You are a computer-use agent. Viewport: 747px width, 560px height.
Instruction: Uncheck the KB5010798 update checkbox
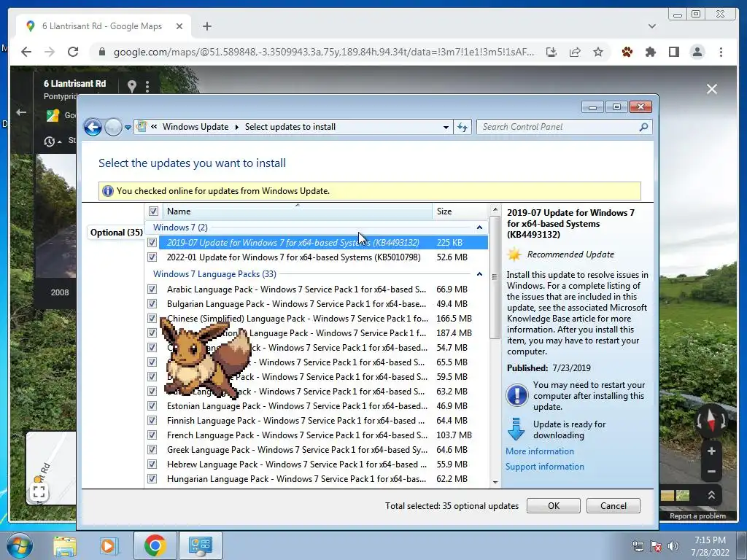pos(152,257)
